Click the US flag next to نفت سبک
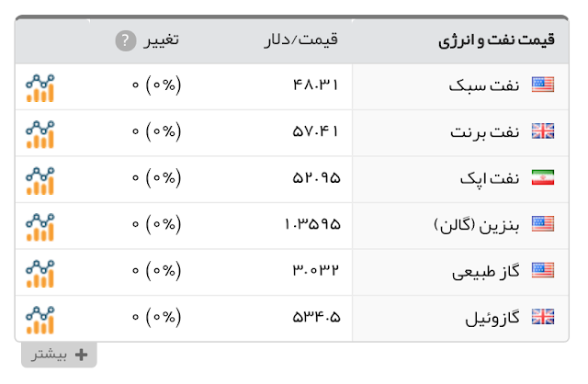 pyautogui.click(x=543, y=85)
